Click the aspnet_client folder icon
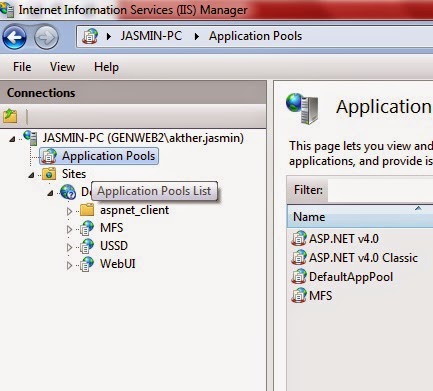 [87, 210]
